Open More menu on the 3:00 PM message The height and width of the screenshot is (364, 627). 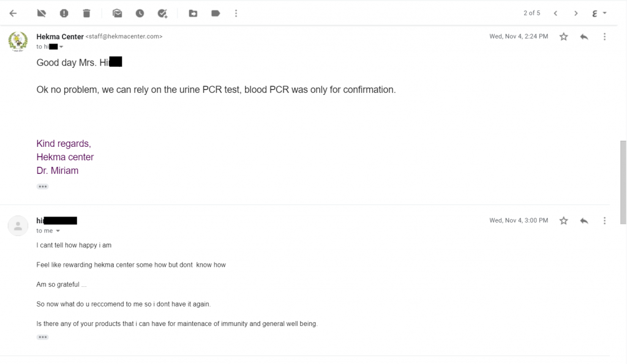coord(604,220)
